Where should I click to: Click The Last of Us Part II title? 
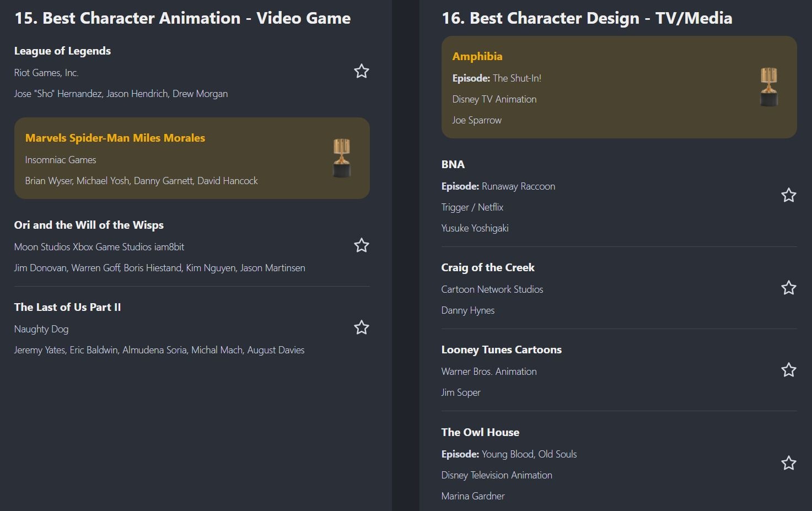tap(67, 307)
